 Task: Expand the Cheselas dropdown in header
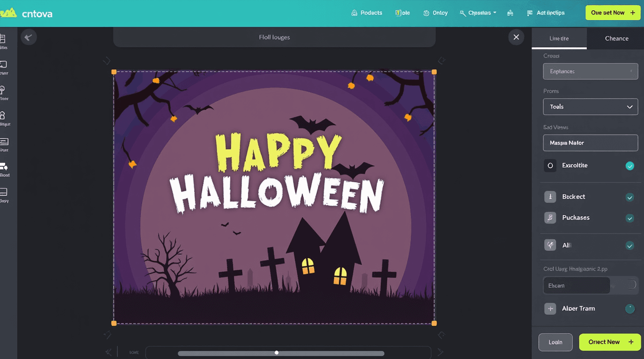pyautogui.click(x=478, y=13)
